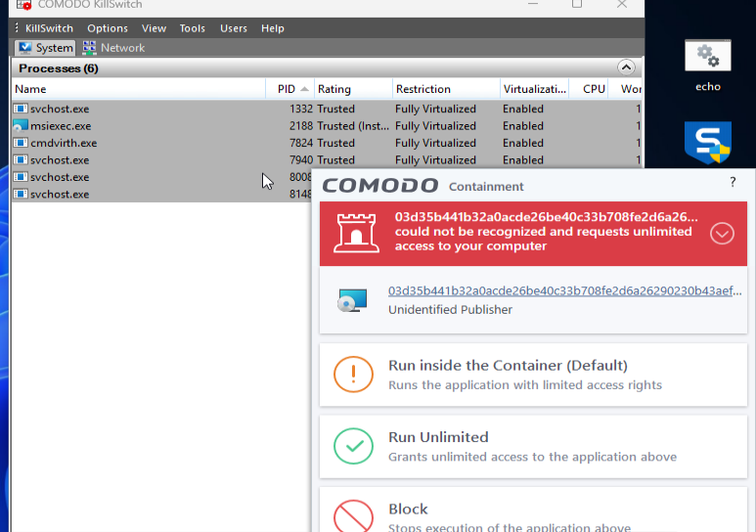Click the red prohibited Block icon
Viewport: 756px width, 532px height.
pos(353,516)
